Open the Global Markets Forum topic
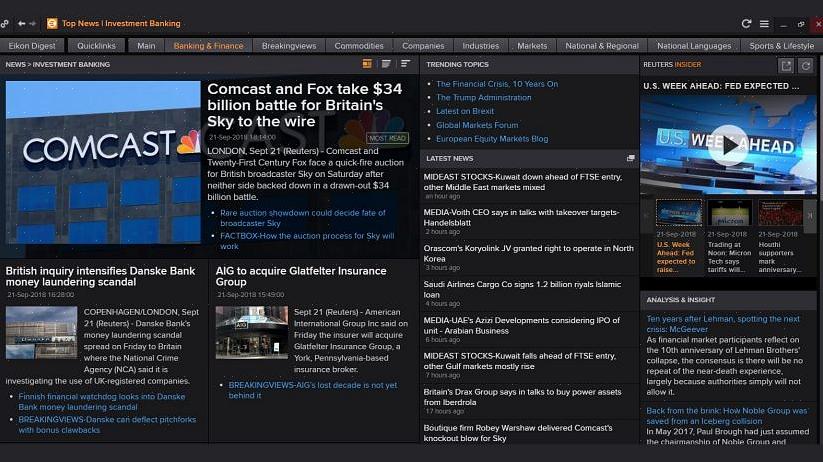The width and height of the screenshot is (823, 462). [477, 125]
